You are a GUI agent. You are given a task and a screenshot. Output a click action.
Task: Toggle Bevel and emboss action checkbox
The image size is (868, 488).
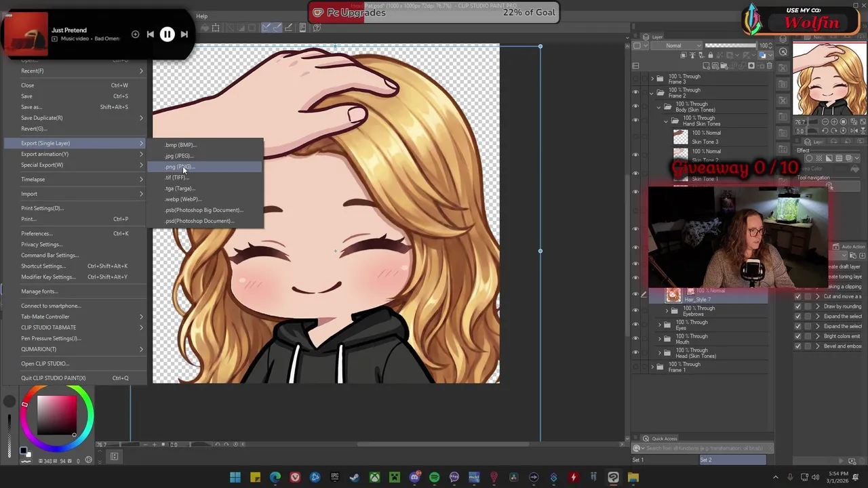(x=797, y=346)
